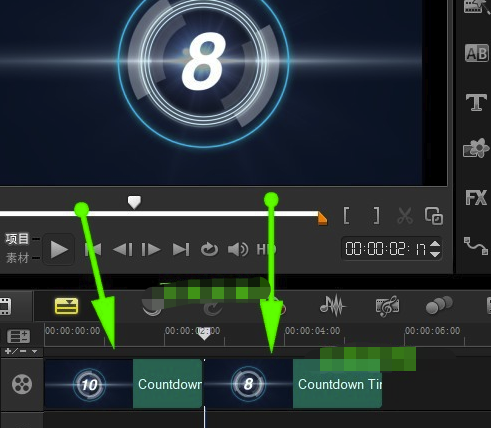Jump to end with the End button
This screenshot has width=491, height=428.
tap(181, 250)
